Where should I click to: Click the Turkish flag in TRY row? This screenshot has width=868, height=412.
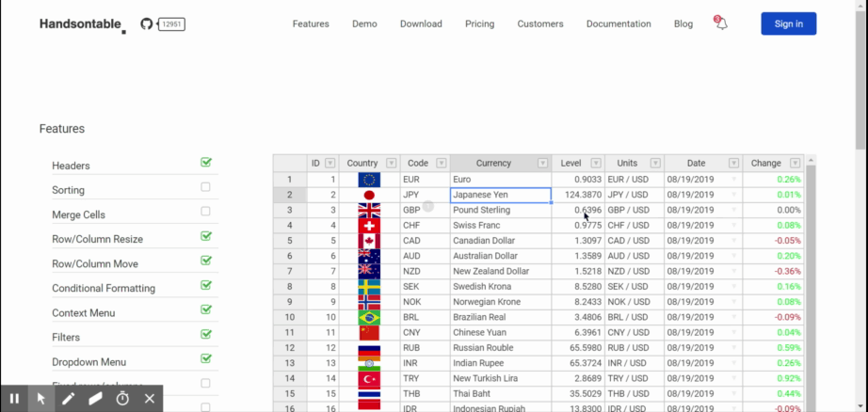coord(369,379)
